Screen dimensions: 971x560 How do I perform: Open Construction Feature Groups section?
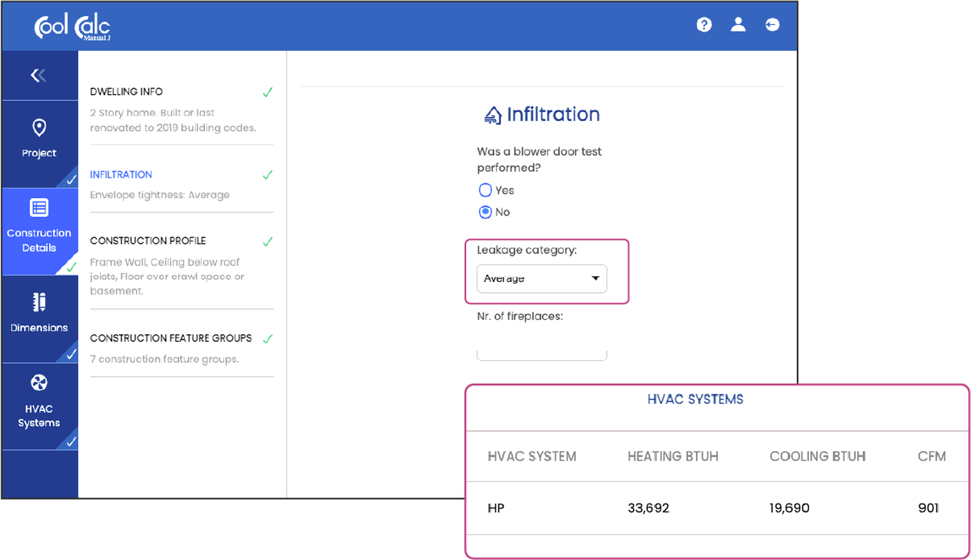coord(171,338)
